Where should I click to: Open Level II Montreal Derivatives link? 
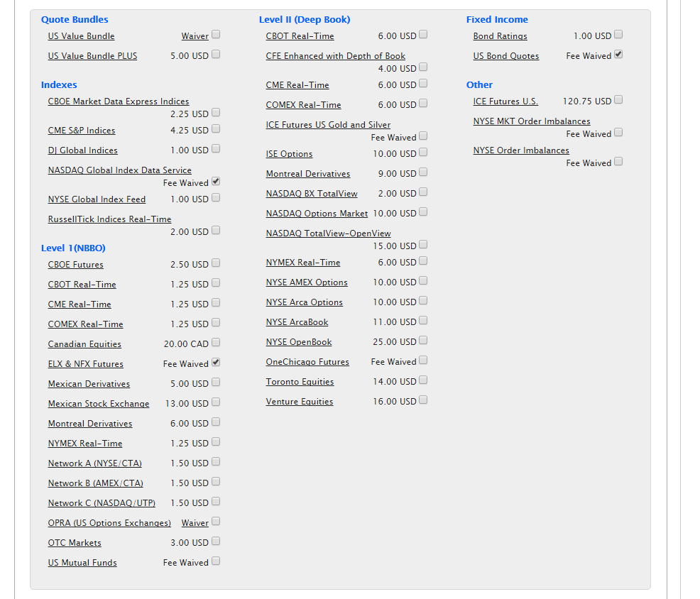click(308, 174)
